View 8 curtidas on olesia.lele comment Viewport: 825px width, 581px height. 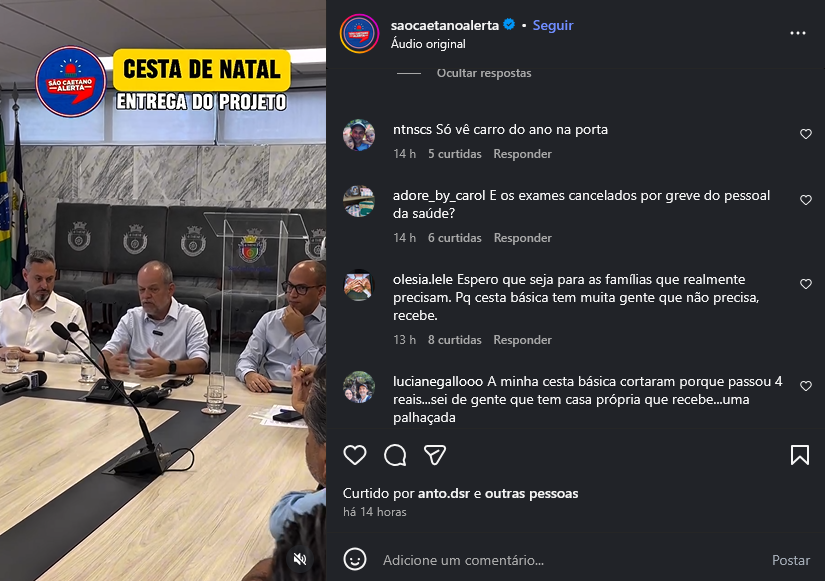point(455,340)
